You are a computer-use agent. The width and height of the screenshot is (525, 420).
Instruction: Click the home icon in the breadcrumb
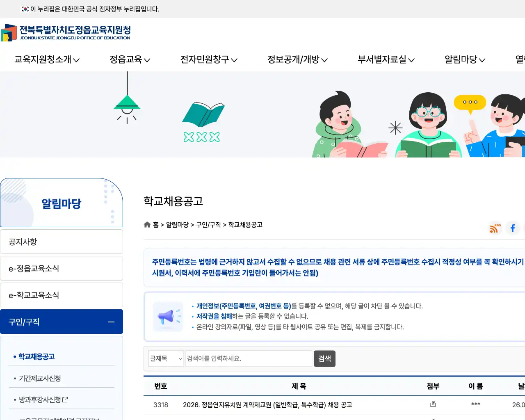(147, 224)
